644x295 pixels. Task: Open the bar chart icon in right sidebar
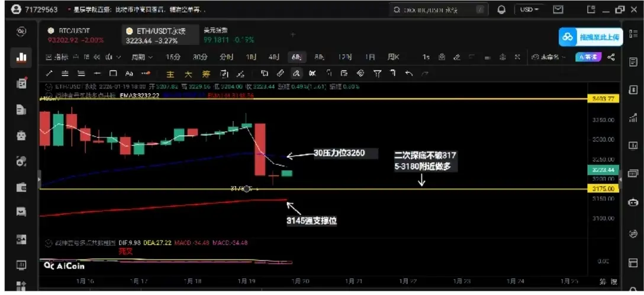point(633,118)
